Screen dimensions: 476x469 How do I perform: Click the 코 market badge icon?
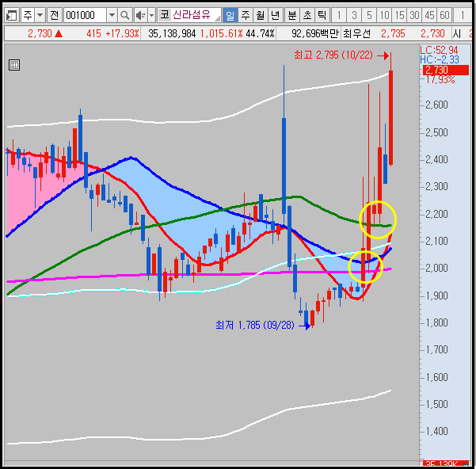tap(165, 15)
